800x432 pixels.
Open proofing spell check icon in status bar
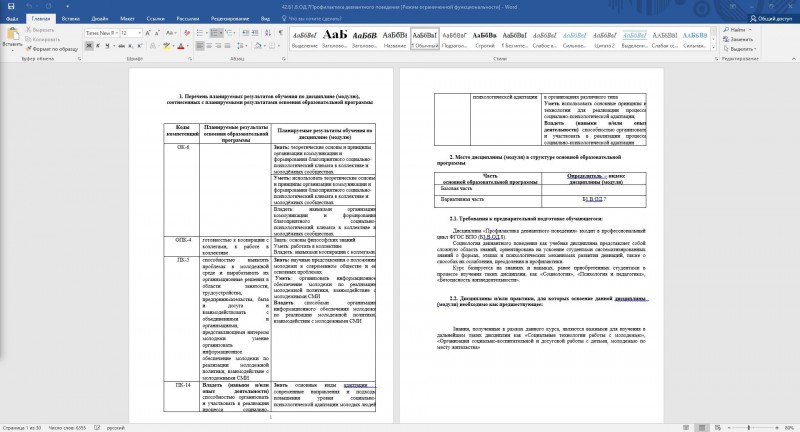(97, 428)
